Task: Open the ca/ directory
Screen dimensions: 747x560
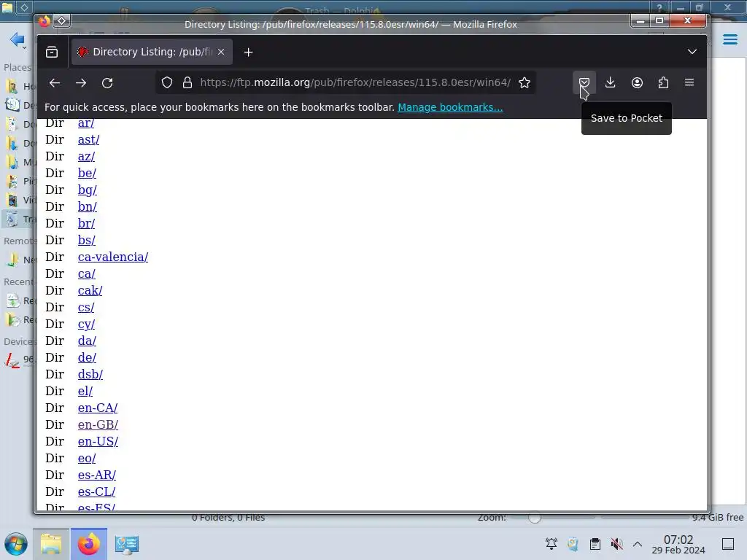Action: [87, 274]
